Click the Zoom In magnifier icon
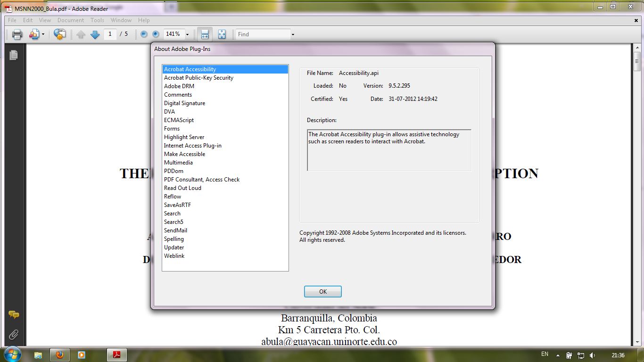Image resolution: width=644 pixels, height=362 pixels. [156, 34]
